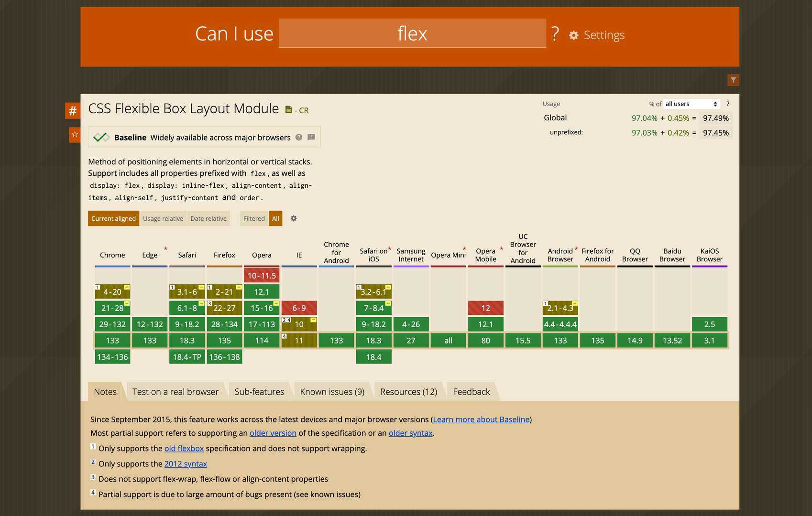Click the usage help question mark
The image size is (812, 516).
tap(728, 104)
